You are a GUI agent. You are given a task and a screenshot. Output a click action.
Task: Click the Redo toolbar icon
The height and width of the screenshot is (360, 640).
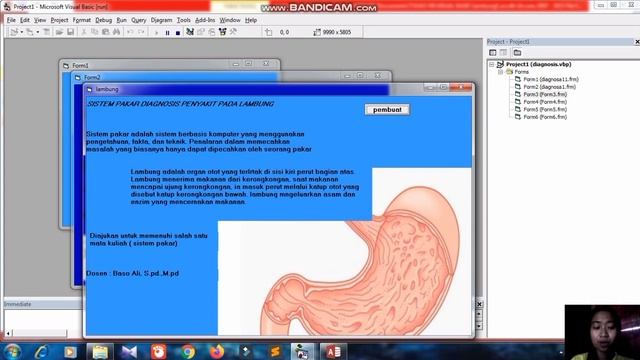[x=141, y=32]
